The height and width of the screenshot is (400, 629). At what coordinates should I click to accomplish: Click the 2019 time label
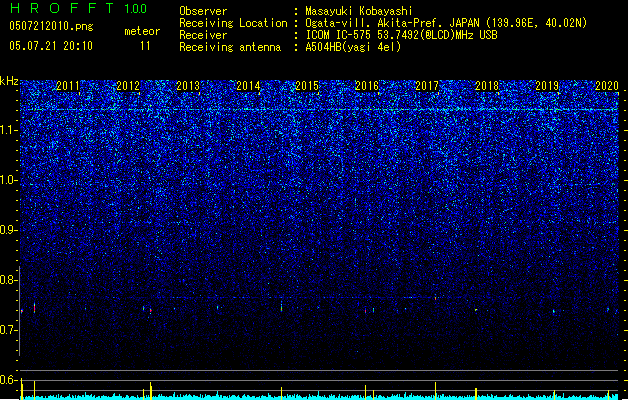(547, 85)
